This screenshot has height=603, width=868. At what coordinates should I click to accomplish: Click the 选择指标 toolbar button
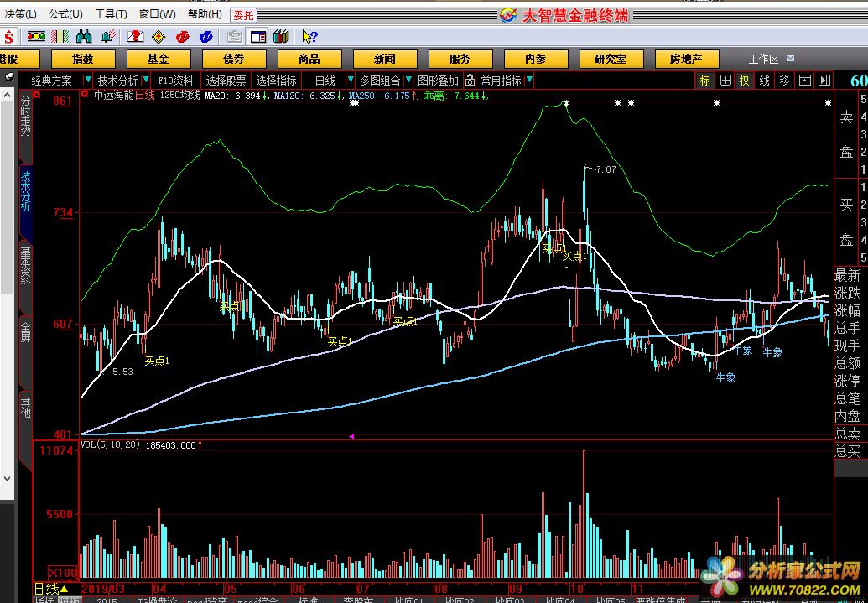[276, 81]
